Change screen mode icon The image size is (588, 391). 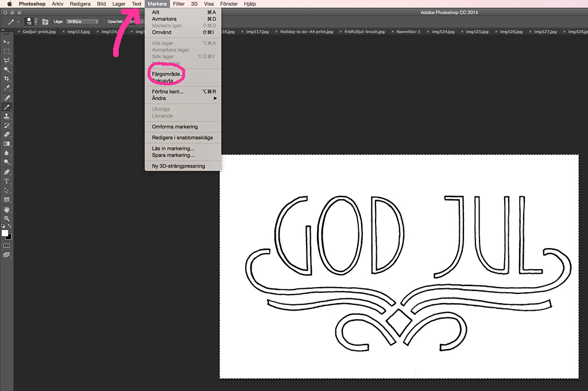coord(7,255)
